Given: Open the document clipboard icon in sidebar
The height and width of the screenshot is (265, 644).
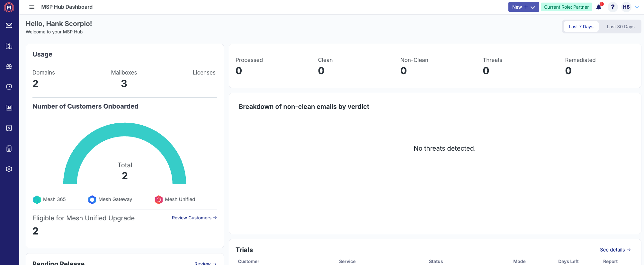Looking at the screenshot, I should tap(9, 149).
